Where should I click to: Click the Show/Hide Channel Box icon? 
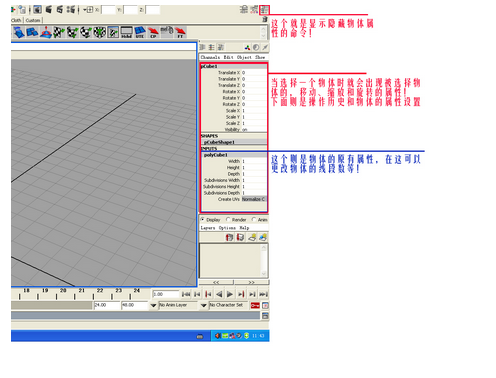(264, 10)
